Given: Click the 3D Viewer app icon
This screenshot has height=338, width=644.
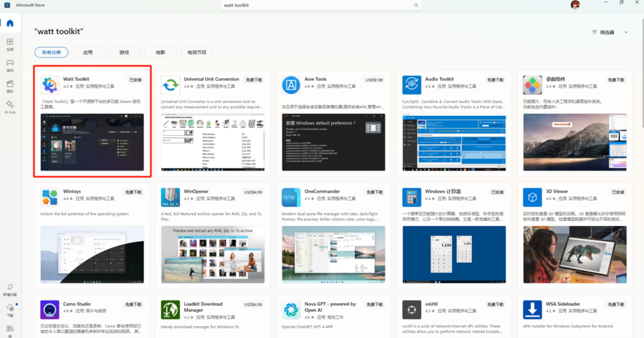Looking at the screenshot, I should coord(532,197).
